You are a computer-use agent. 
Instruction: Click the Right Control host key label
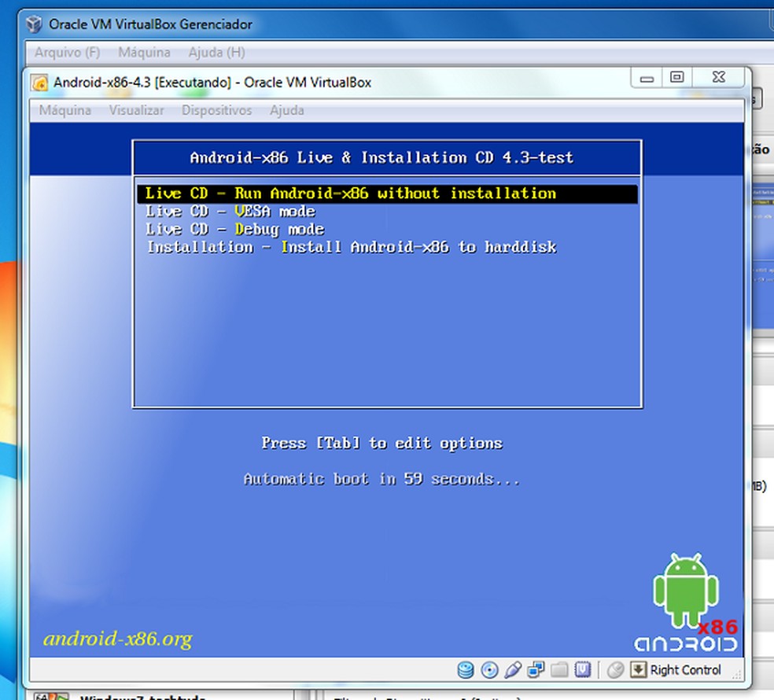tap(686, 670)
